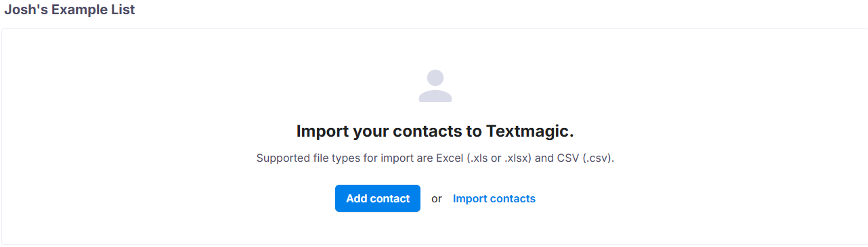Click the word "List" in the page title
The height and width of the screenshot is (247, 868).
[123, 10]
